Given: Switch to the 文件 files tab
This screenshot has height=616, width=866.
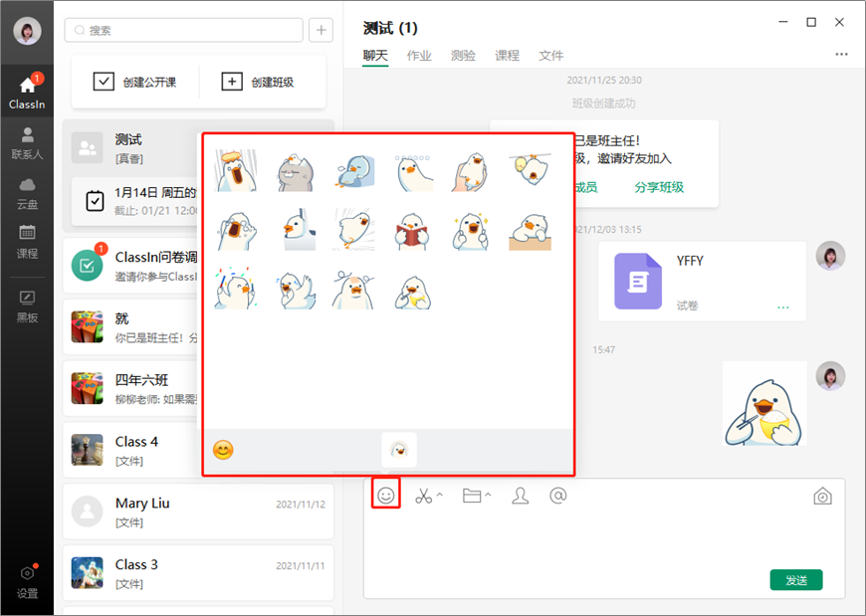Looking at the screenshot, I should [x=551, y=56].
